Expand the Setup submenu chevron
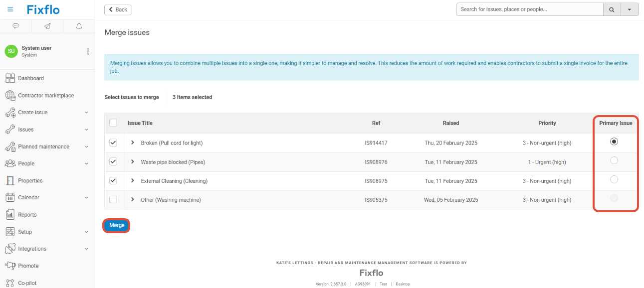Image resolution: width=644 pixels, height=288 pixels. click(86, 232)
